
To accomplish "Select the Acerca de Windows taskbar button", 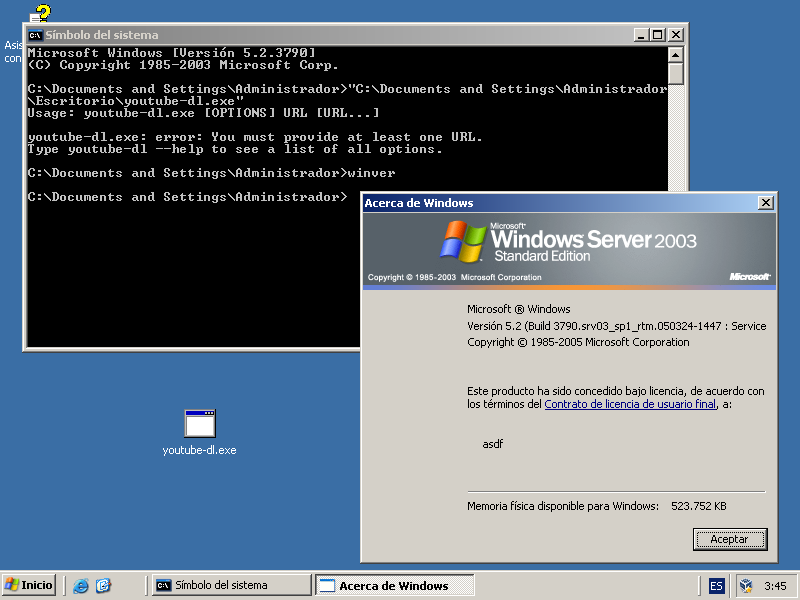I will tap(394, 585).
